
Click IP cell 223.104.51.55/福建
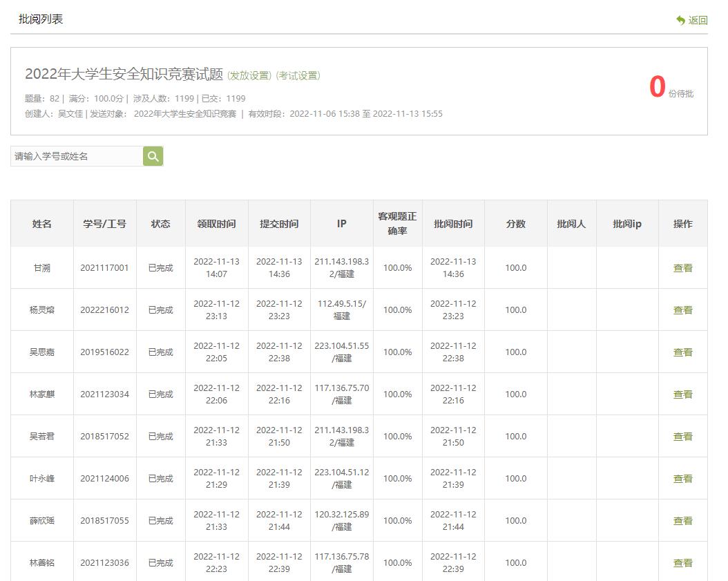click(342, 352)
